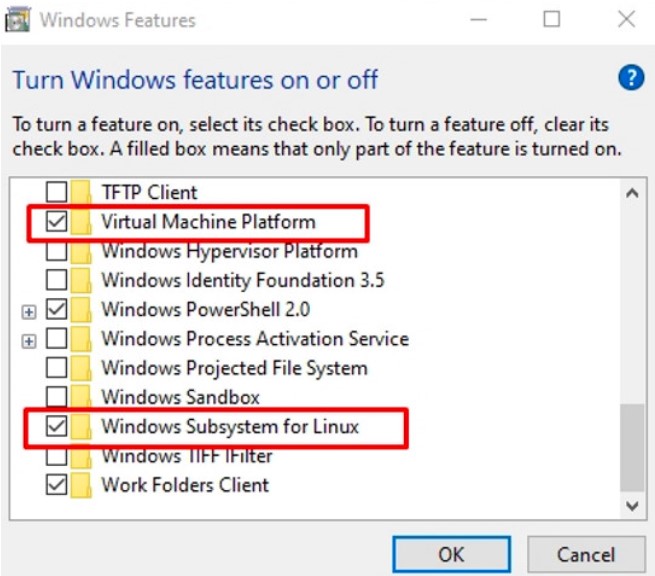Select the Windows TIFF IFilter item
Screen dimensions: 655x576
(187, 456)
